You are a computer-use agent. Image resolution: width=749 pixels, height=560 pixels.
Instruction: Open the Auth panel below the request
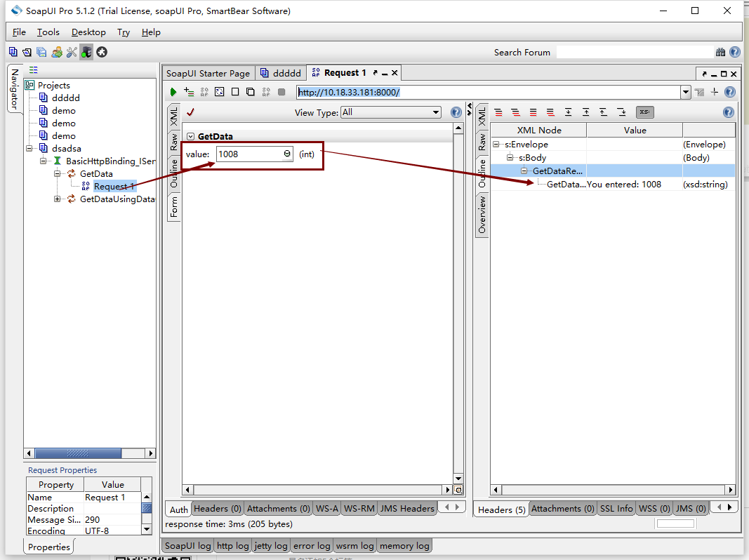coord(178,509)
